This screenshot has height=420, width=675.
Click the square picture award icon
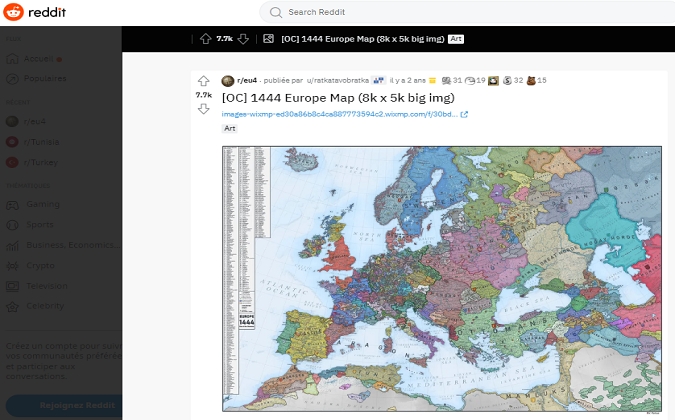coord(493,80)
